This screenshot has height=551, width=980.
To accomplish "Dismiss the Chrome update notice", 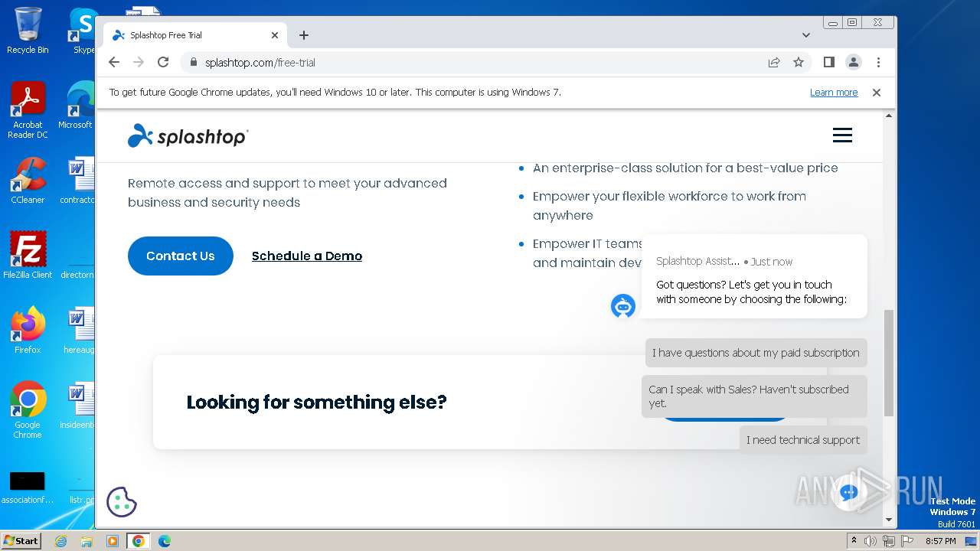I will 877,93.
